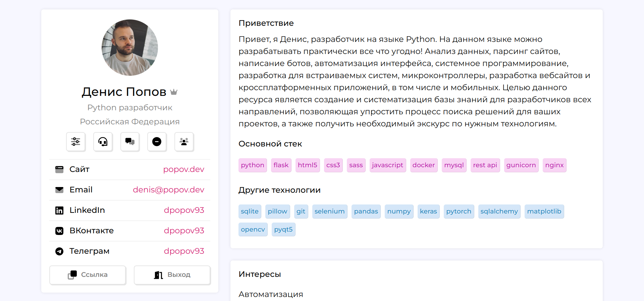Click the Телеграм logo icon

pyautogui.click(x=59, y=251)
